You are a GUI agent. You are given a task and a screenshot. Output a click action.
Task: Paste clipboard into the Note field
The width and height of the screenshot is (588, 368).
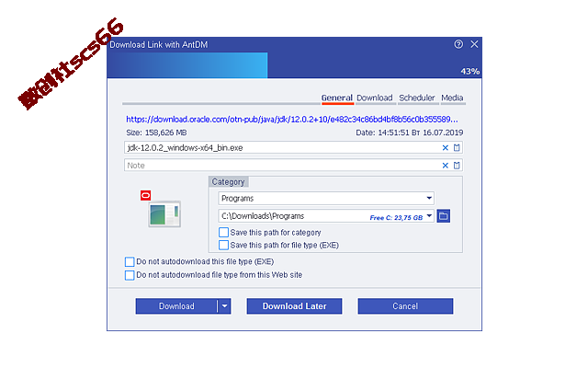click(x=457, y=166)
